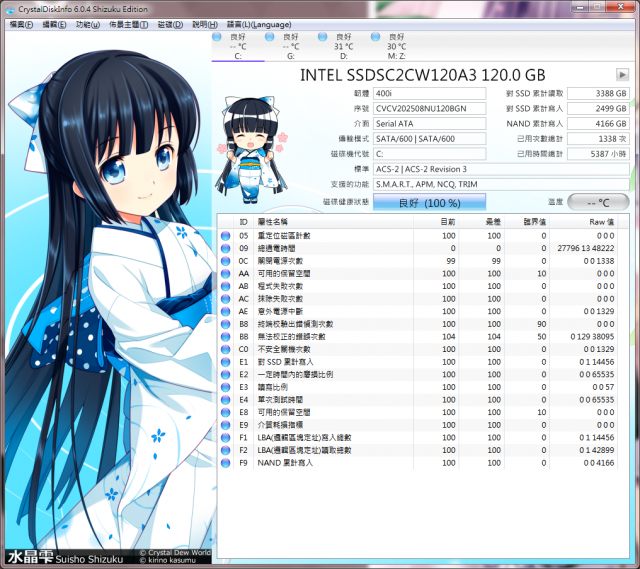
Task: Click status orb of attribute E3 row
Action: (225, 387)
